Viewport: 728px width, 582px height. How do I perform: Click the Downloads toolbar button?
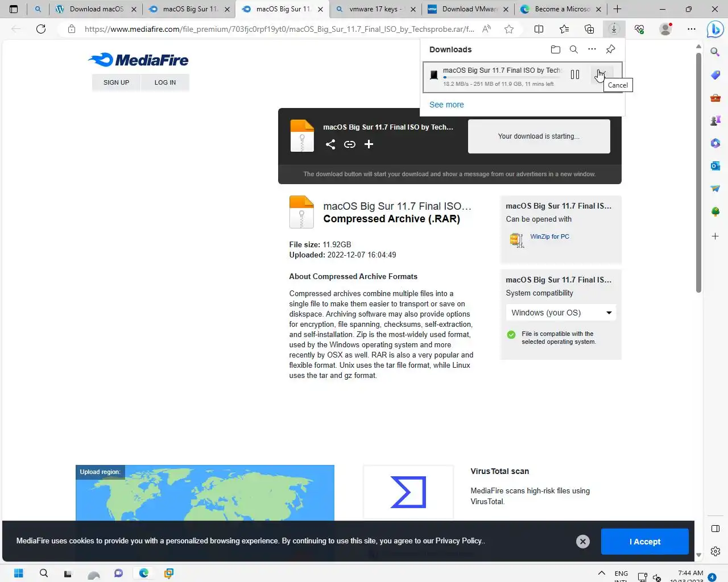[x=614, y=29]
